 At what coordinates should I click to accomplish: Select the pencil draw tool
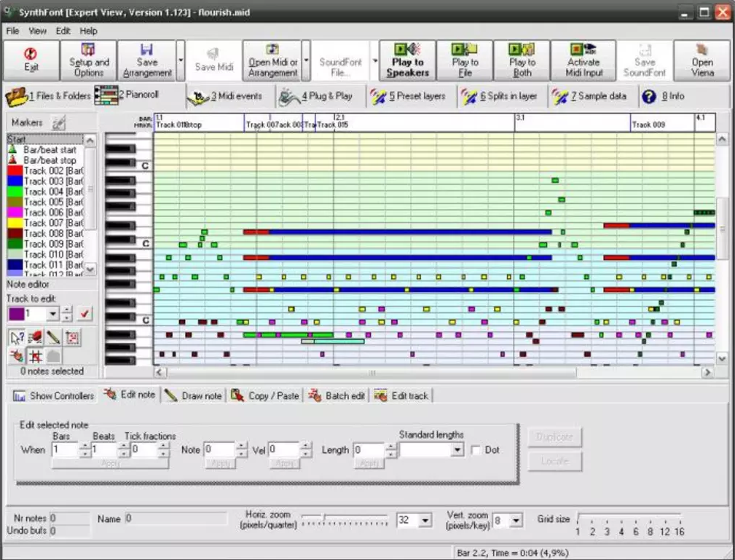point(54,337)
